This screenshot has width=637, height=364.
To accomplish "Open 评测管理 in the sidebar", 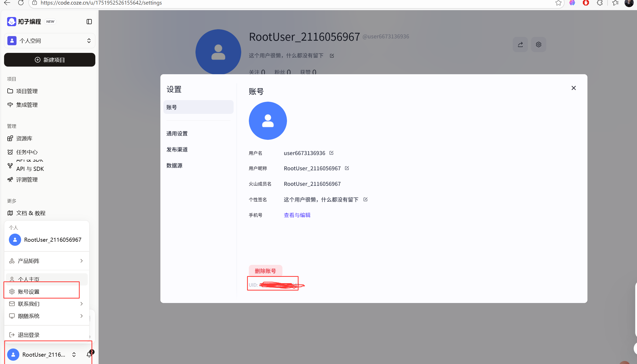I will point(27,180).
